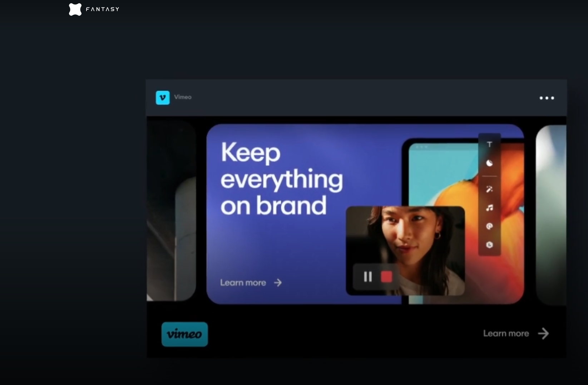Click Learn more inside the purple card
Image resolution: width=588 pixels, height=385 pixels.
point(243,283)
